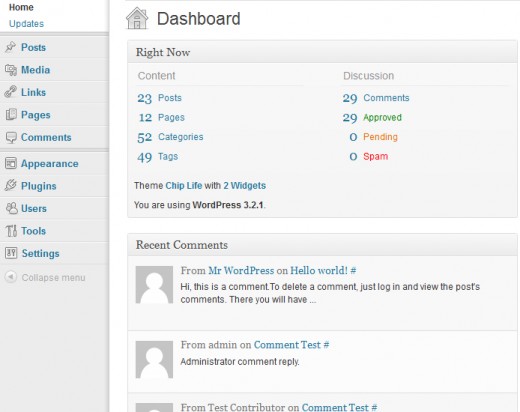Screen dimensions: 520x412
Task: Click the WordPress 3.2.1 version text
Action: click(x=228, y=205)
